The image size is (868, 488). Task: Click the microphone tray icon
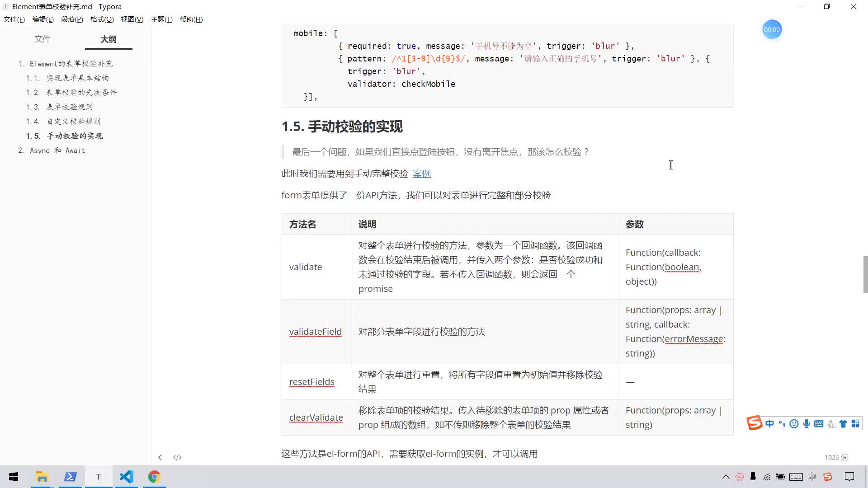[x=753, y=477]
